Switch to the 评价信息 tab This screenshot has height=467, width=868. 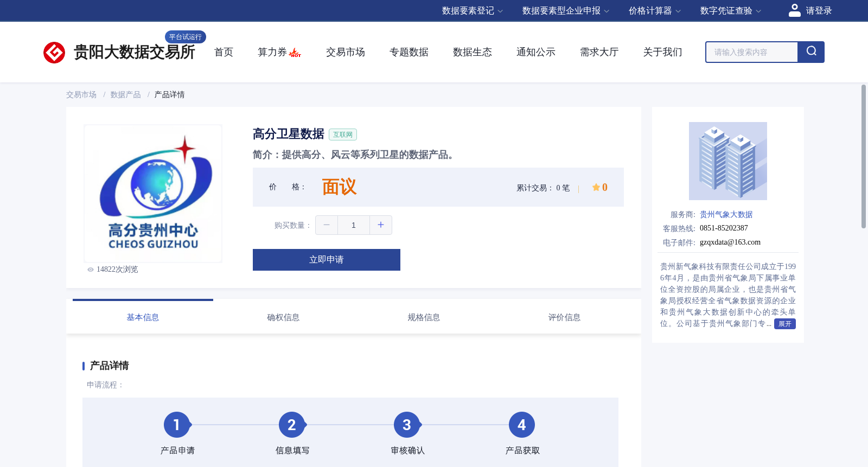tap(564, 317)
